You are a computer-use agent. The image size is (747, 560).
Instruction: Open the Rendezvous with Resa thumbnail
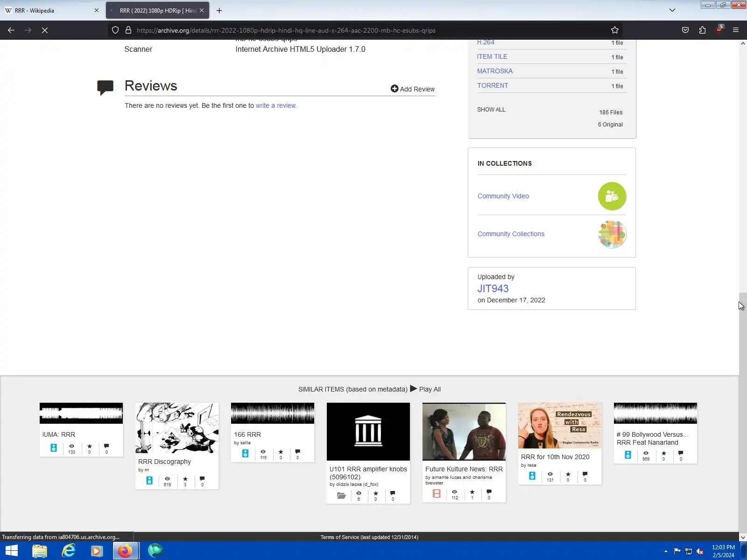pyautogui.click(x=560, y=426)
